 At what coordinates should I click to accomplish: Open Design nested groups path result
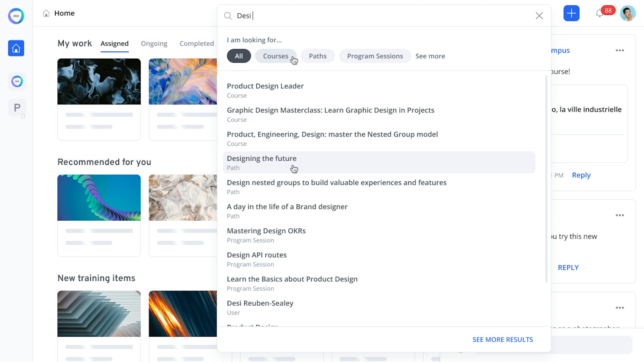point(379,187)
